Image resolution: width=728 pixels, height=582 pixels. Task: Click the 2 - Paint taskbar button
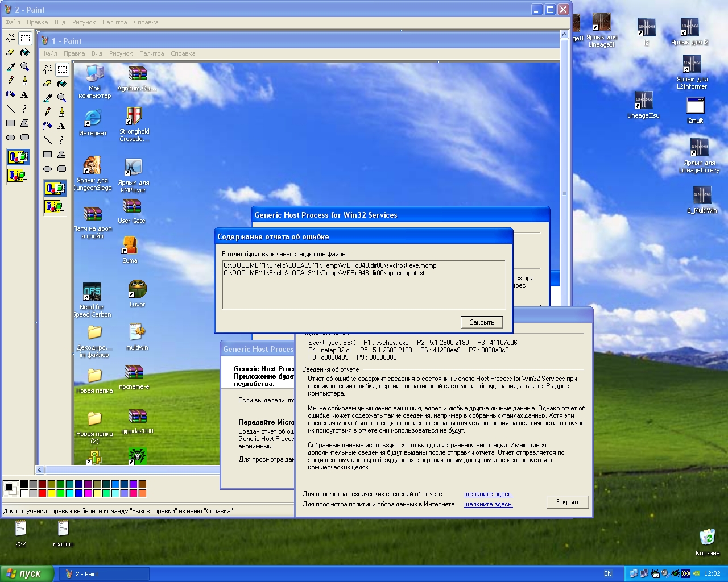(x=104, y=574)
